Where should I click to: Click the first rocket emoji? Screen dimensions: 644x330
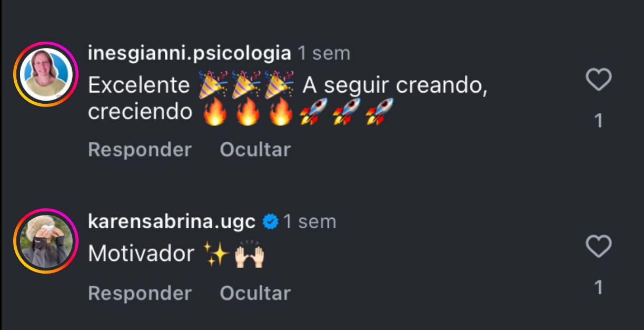(x=314, y=111)
